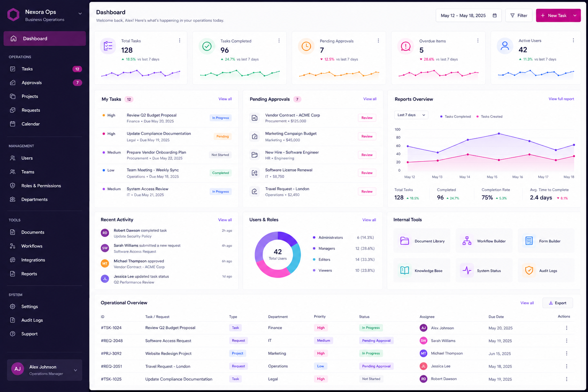Click the Pending Approvals clock icon

306,46
